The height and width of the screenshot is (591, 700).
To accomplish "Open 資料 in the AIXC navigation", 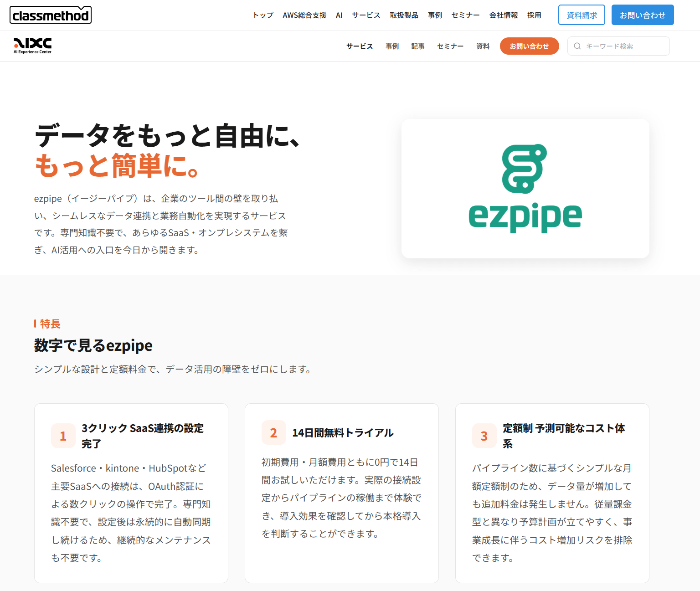I will pyautogui.click(x=483, y=46).
